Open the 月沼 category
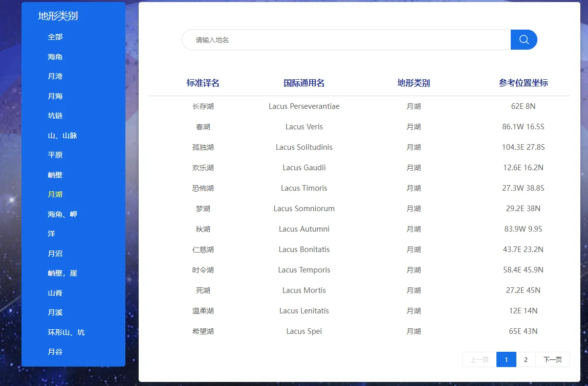The height and width of the screenshot is (386, 588). coord(55,254)
